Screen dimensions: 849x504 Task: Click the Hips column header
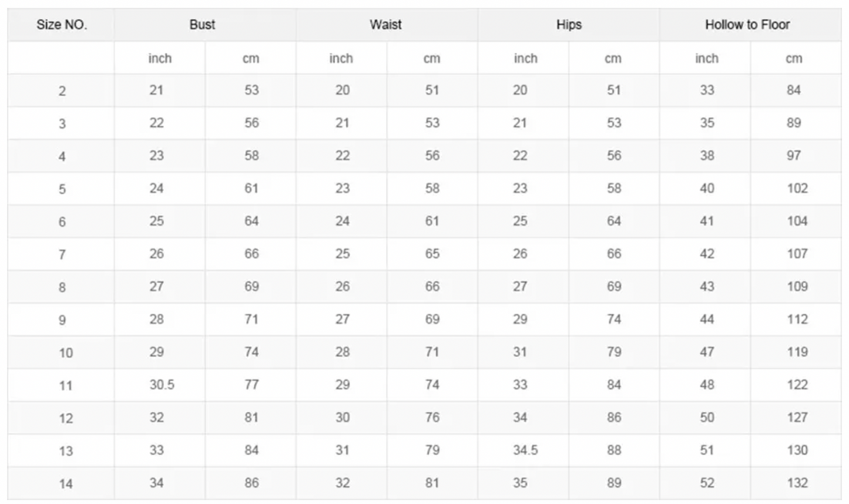569,25
